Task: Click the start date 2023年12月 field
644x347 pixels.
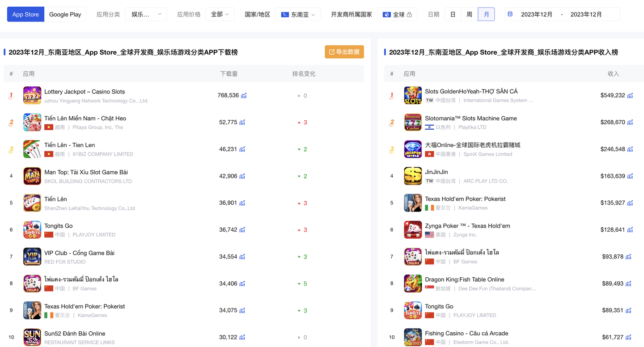Action: [x=537, y=14]
